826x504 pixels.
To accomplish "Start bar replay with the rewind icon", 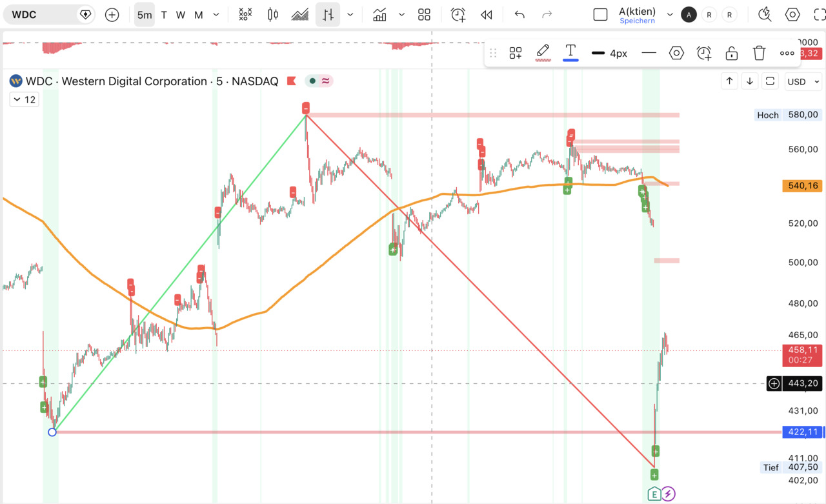I will click(487, 14).
